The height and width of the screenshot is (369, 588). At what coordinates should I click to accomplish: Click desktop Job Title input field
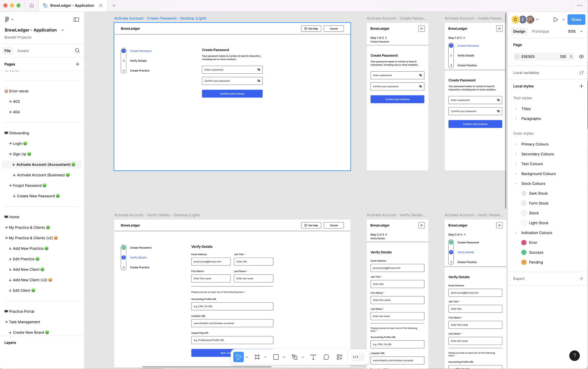[253, 261]
